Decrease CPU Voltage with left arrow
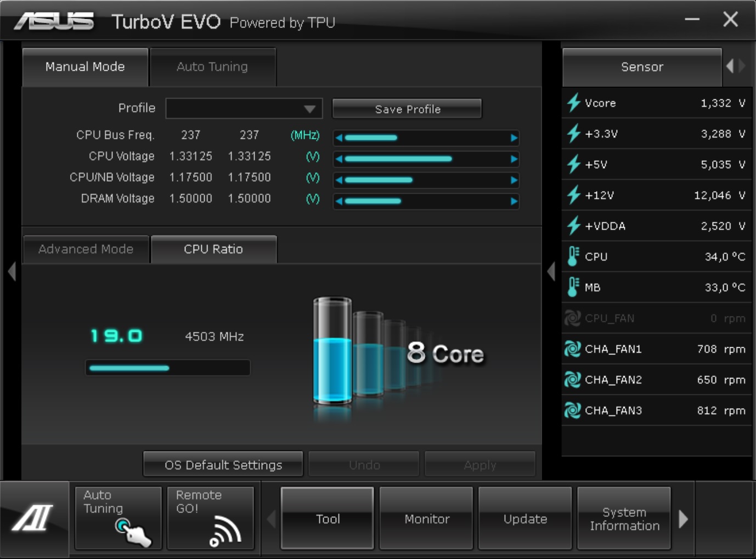The height and width of the screenshot is (559, 756). [339, 159]
